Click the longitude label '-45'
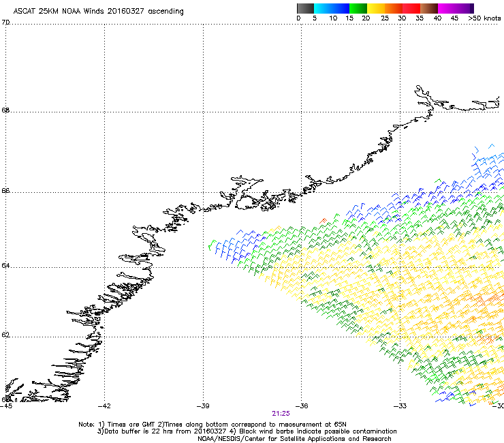 (6, 406)
